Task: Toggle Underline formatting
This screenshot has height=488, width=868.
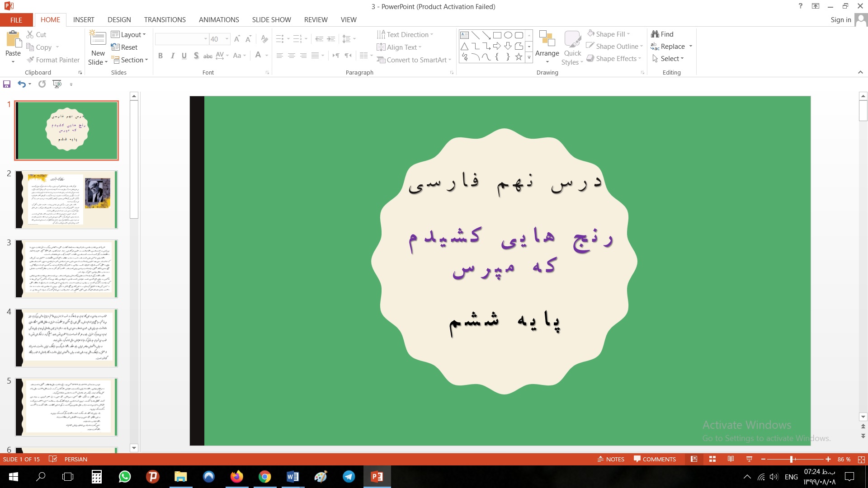Action: pos(184,56)
